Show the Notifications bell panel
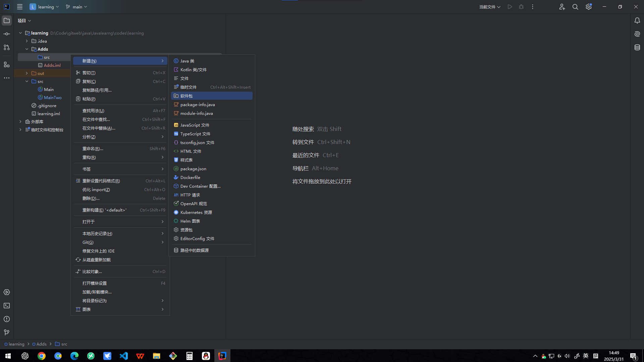 tap(637, 20)
